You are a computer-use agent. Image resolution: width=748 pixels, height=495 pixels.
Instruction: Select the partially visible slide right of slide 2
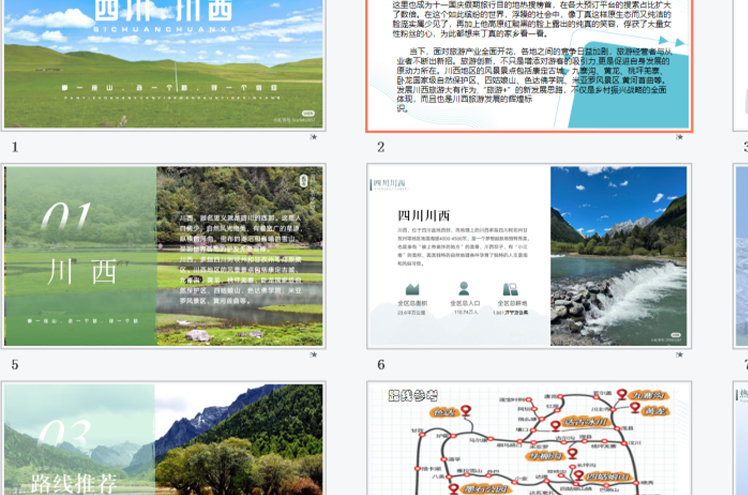pos(742,65)
